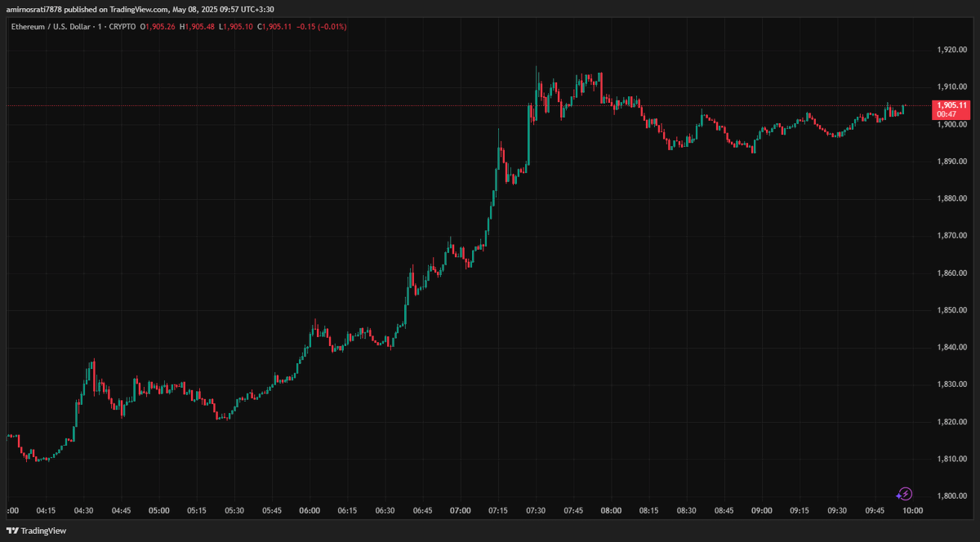
Task: Click the high value H1,905.48
Action: [x=198, y=26]
